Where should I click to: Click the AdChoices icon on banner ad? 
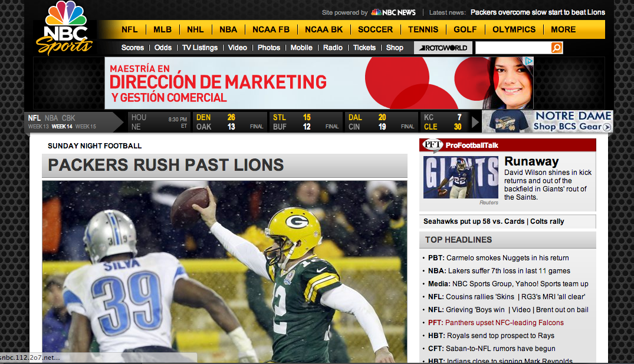tap(529, 61)
